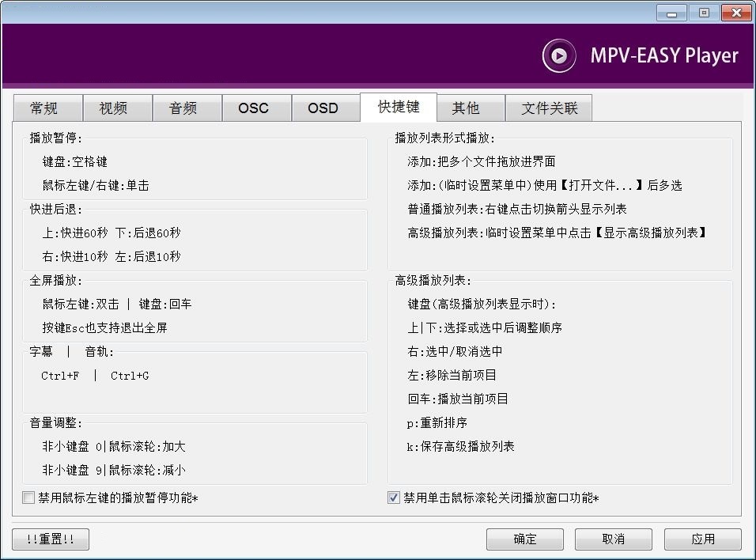This screenshot has height=560, width=756.
Task: Click the text 键盘(高级播放列表显示时):
Action: click(x=482, y=304)
